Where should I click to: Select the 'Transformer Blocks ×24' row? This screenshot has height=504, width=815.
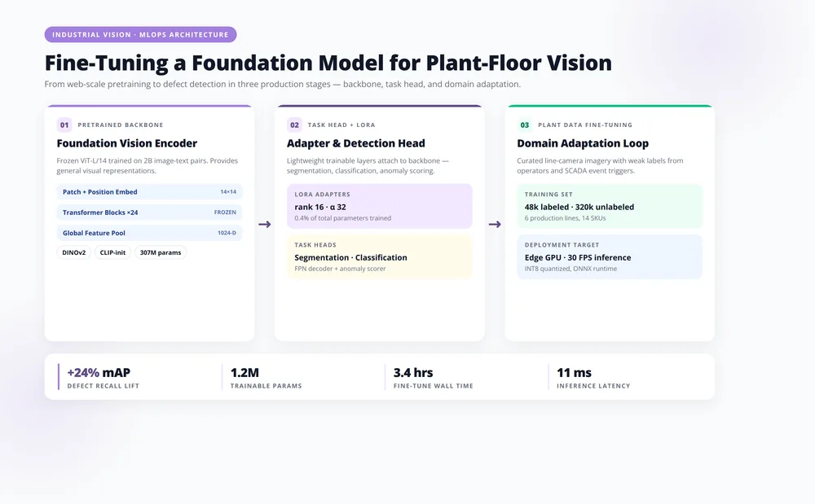(x=149, y=213)
